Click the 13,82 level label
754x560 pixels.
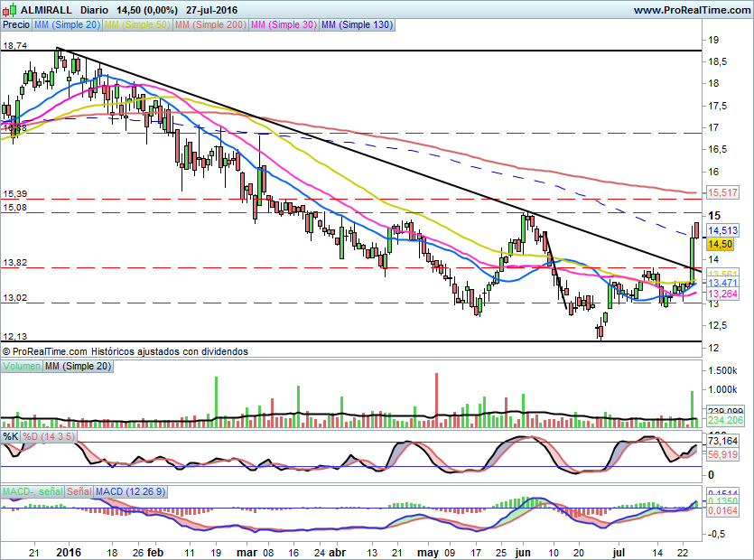[x=15, y=263]
